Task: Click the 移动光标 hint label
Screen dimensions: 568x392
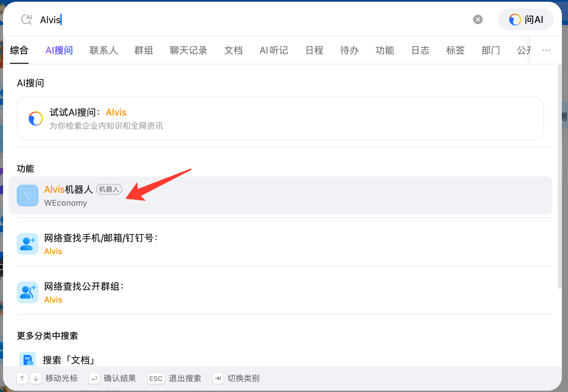Action: (61, 378)
